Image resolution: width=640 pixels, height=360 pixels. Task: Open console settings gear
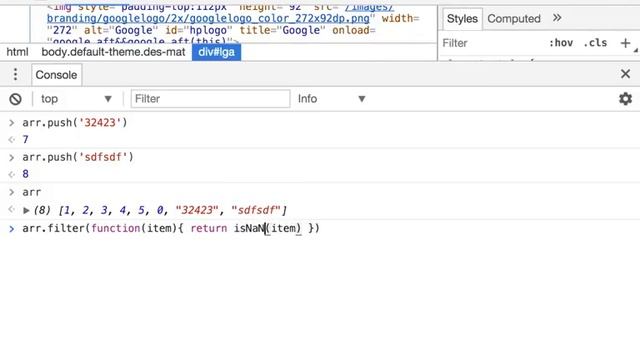pos(625,99)
